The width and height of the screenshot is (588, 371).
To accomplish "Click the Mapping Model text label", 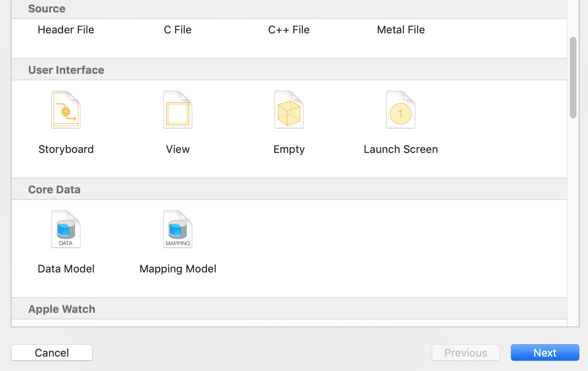I will tap(178, 269).
